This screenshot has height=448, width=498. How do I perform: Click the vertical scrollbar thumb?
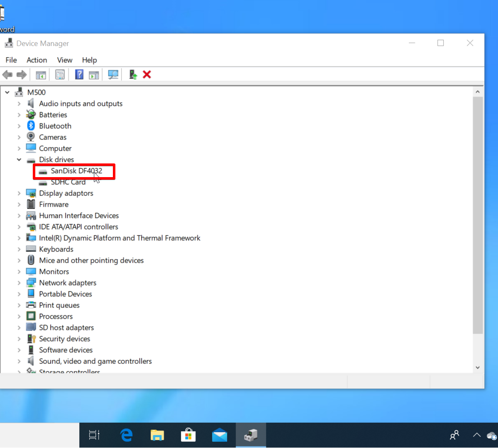(478, 215)
